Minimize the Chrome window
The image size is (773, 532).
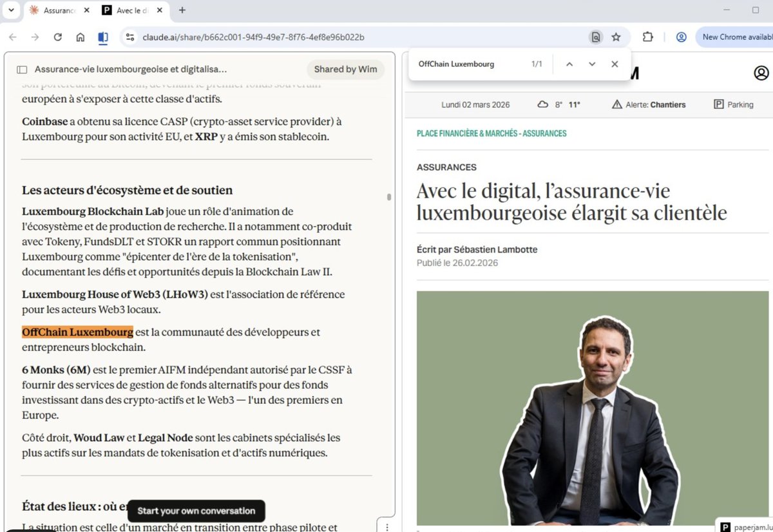(727, 10)
